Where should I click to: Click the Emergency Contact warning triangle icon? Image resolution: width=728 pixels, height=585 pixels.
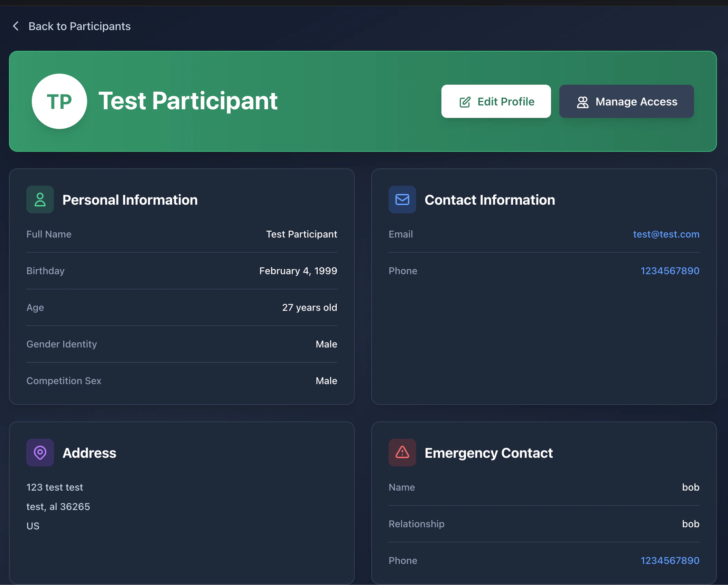[402, 453]
